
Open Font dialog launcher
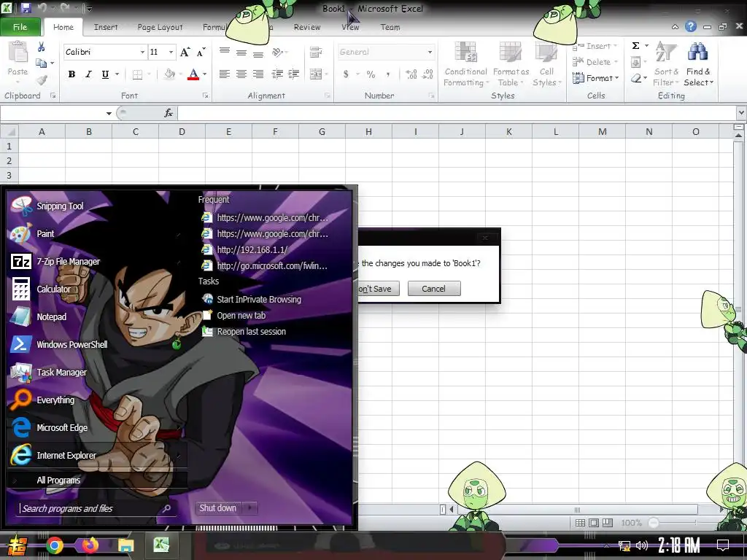pyautogui.click(x=205, y=96)
